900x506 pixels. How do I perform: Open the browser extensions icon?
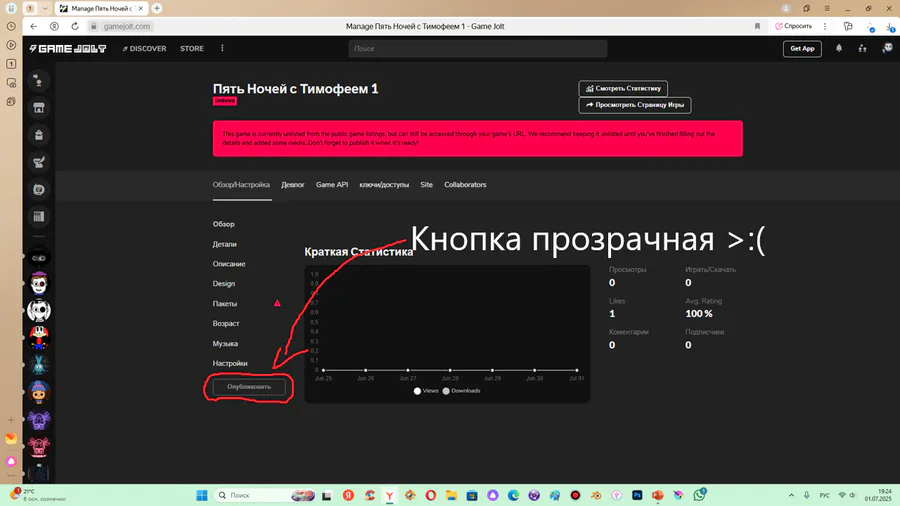click(x=848, y=26)
